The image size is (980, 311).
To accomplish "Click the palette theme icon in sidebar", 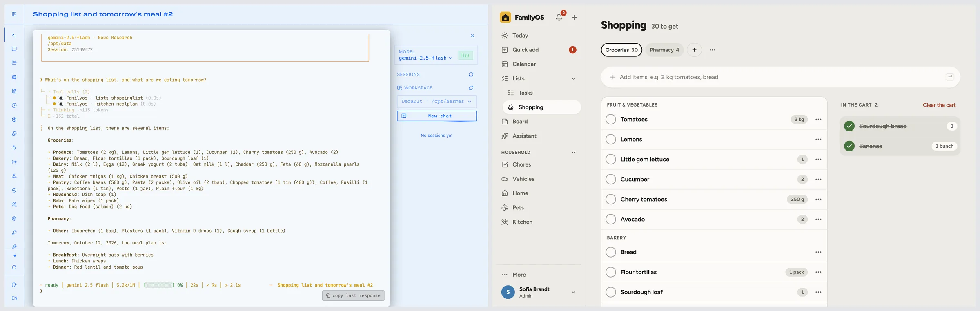I will pyautogui.click(x=14, y=285).
